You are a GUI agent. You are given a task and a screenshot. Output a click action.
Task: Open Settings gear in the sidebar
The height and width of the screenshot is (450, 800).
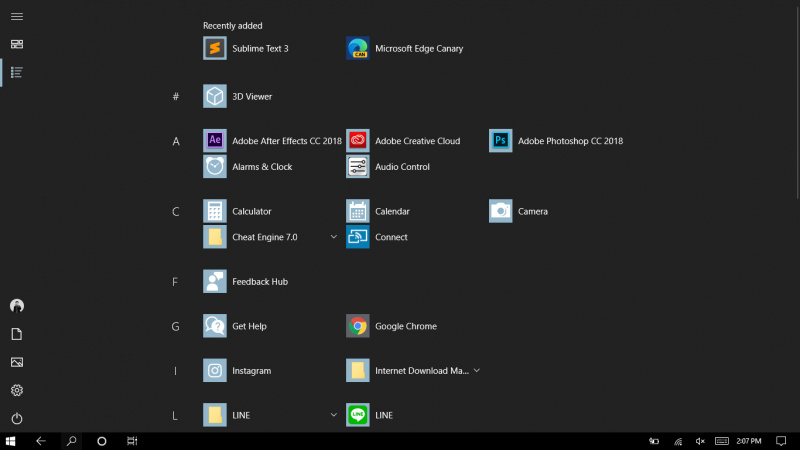(x=17, y=390)
